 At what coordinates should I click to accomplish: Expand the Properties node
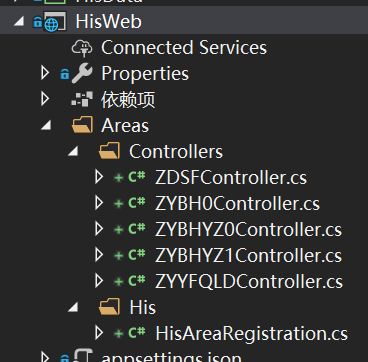45,73
